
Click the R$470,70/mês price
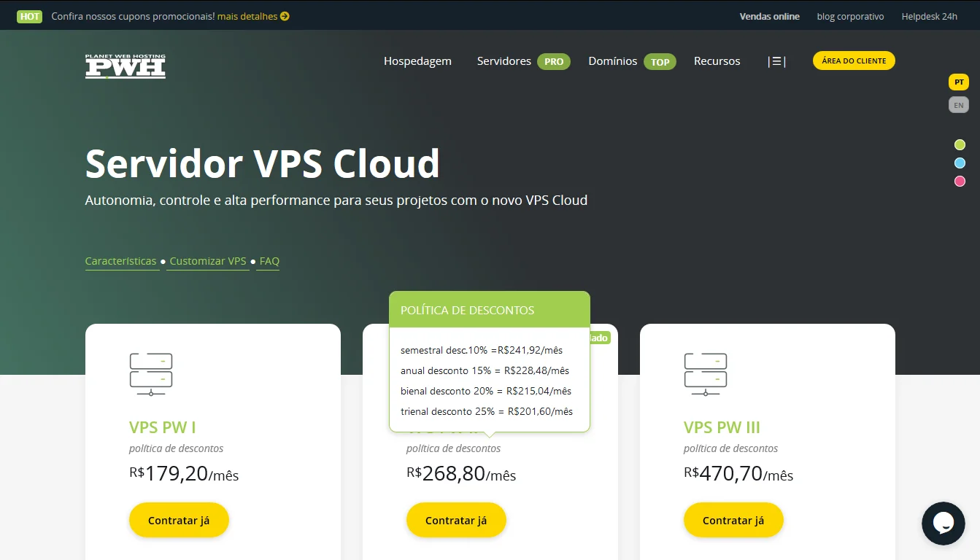(738, 474)
